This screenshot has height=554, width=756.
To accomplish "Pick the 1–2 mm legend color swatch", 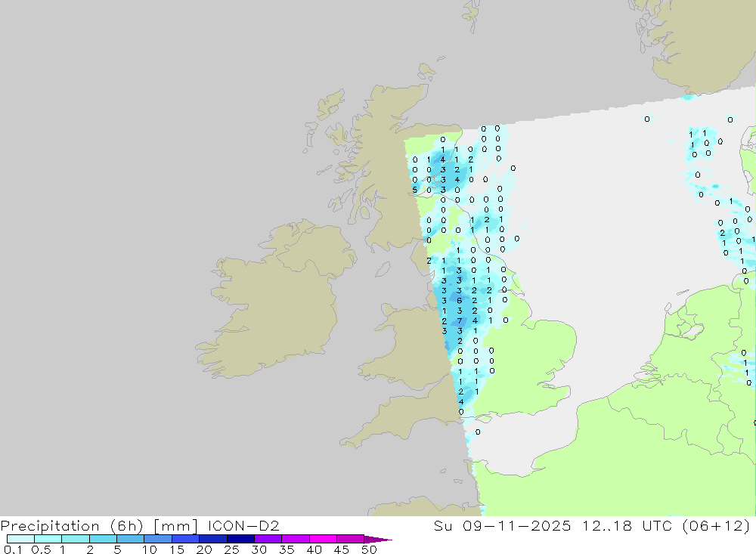I will (75, 539).
